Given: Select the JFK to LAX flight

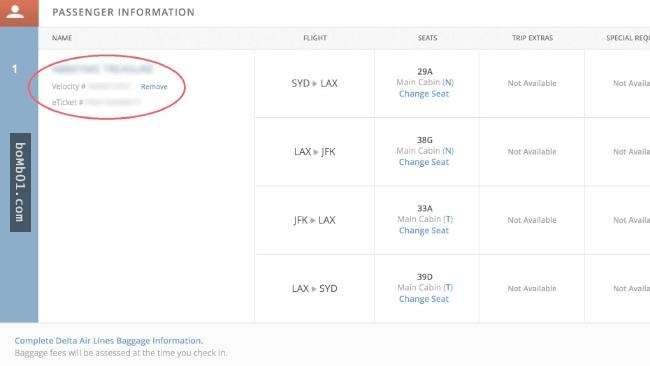Looking at the screenshot, I should [315, 220].
